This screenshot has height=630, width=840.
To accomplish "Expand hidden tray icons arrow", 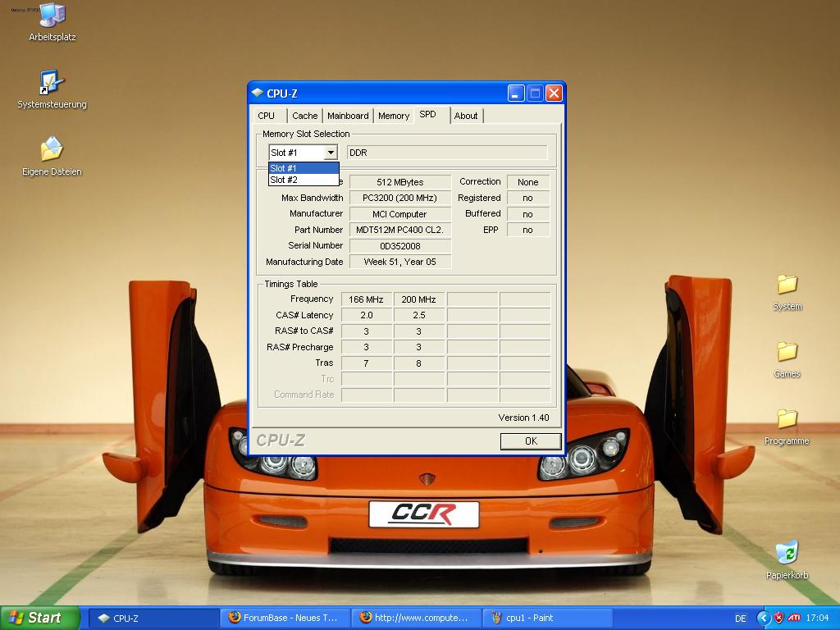I will coord(764,618).
